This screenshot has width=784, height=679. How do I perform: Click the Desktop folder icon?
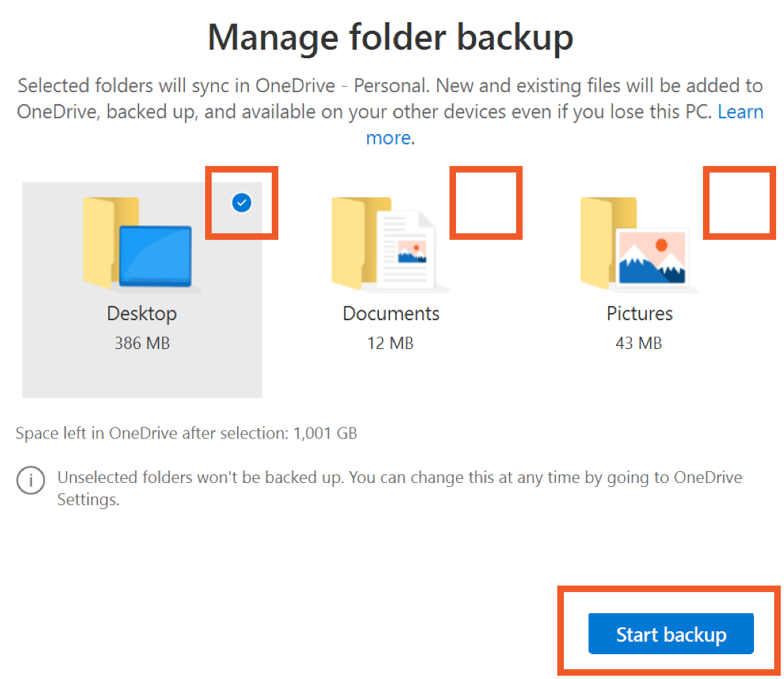(139, 243)
